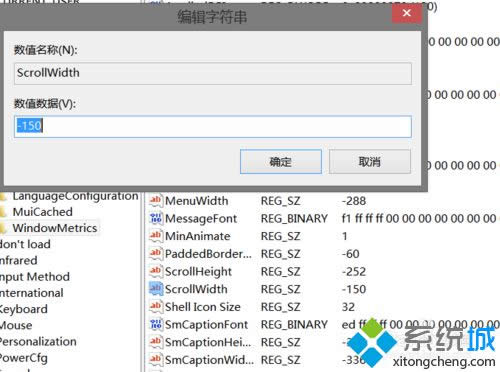
Task: Click the MinAnimate string value icon
Action: coord(156,236)
